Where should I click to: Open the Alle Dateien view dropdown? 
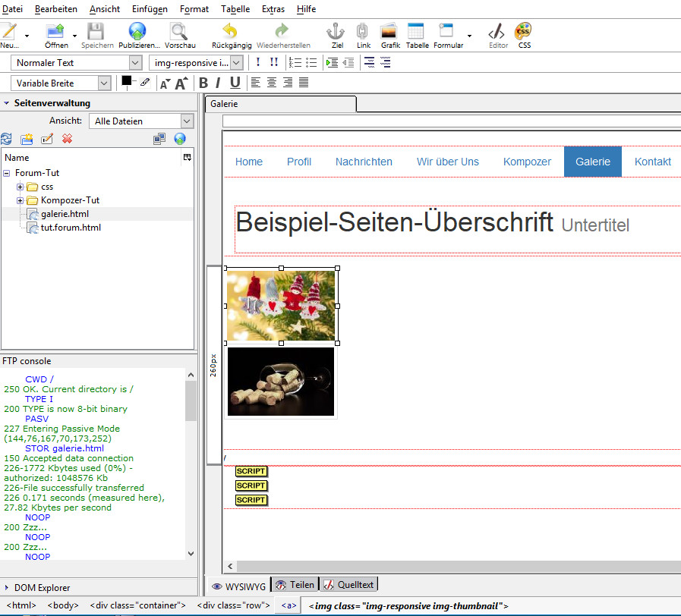point(141,121)
